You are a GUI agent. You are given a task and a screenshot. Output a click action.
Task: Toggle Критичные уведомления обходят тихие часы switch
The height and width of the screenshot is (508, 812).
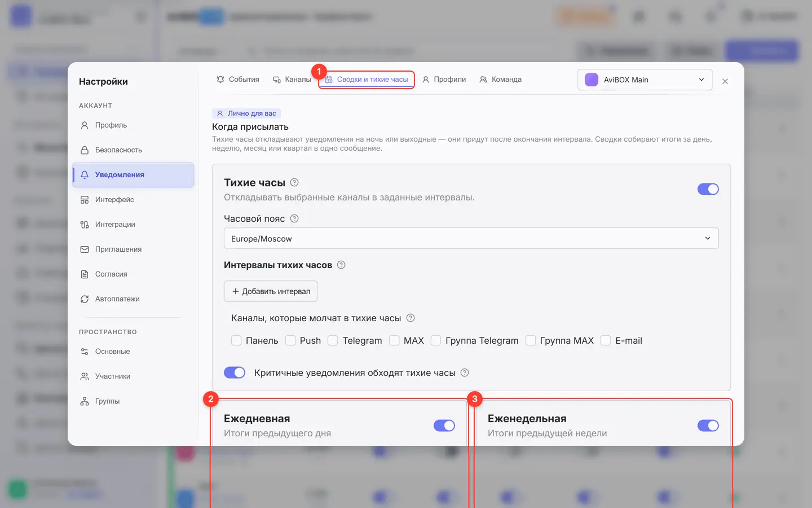coord(235,373)
